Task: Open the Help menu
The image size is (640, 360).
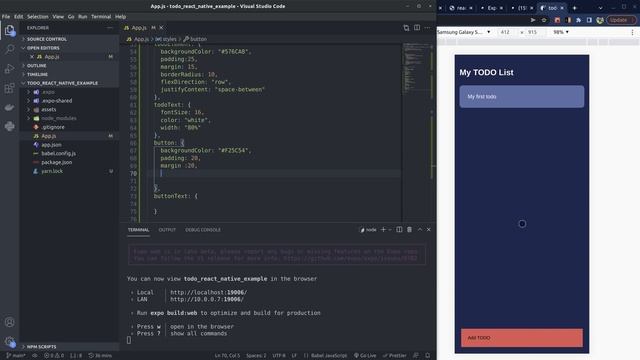Action: point(120,17)
